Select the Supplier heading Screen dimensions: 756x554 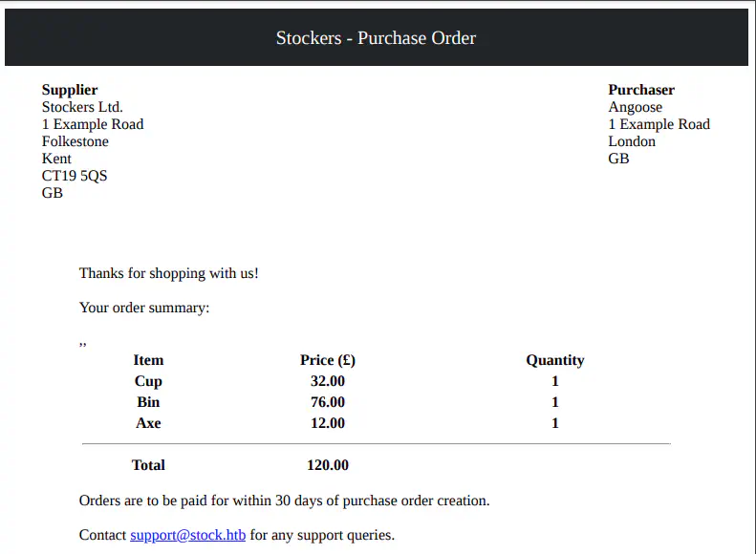70,90
